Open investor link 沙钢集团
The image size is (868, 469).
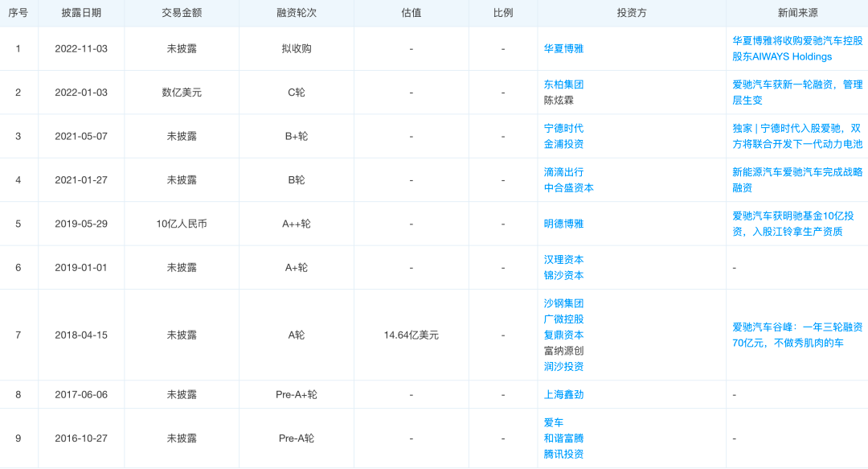click(x=563, y=304)
